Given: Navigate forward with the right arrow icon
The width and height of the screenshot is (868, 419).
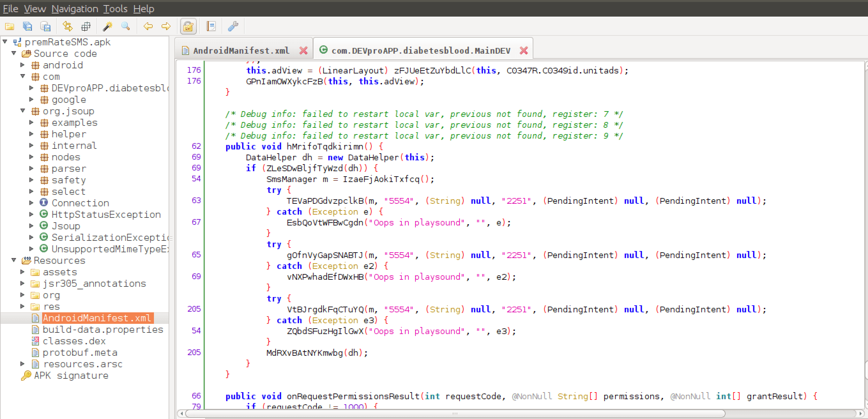Looking at the screenshot, I should tap(166, 26).
